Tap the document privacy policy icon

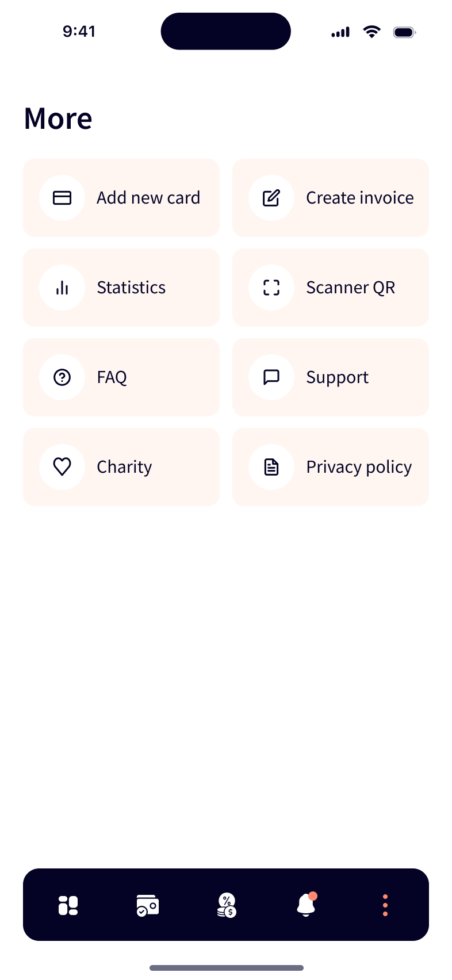tap(271, 467)
